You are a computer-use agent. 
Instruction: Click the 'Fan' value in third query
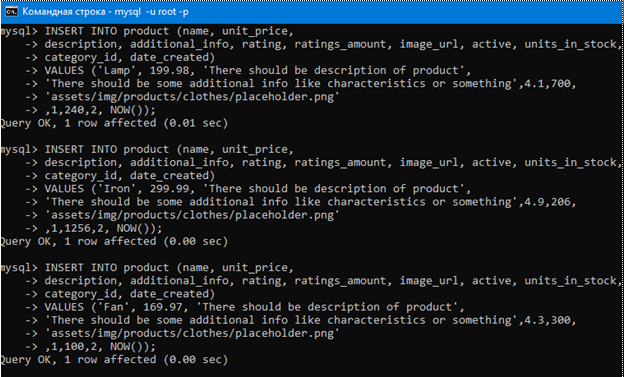[113, 307]
